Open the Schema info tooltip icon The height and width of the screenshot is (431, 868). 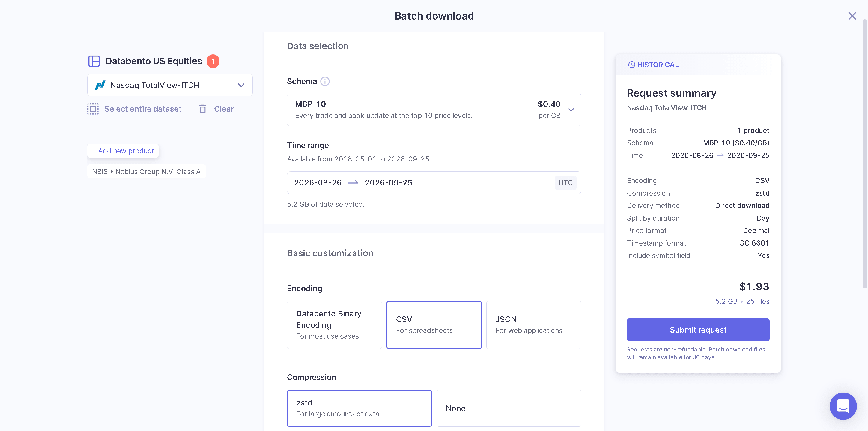(x=324, y=81)
